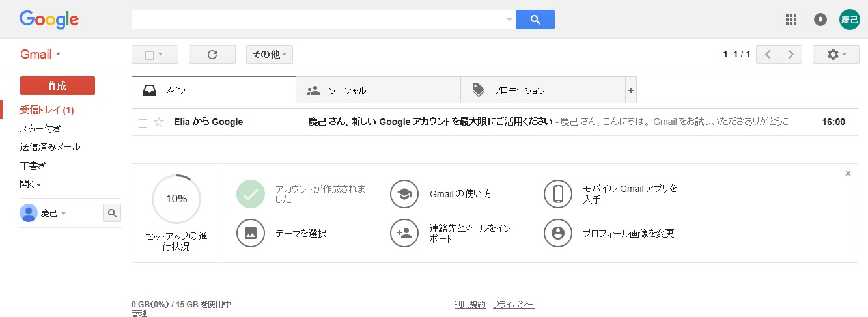Image resolution: width=868 pixels, height=317 pixels.
Task: Go to older messages arrow
Action: (x=791, y=55)
